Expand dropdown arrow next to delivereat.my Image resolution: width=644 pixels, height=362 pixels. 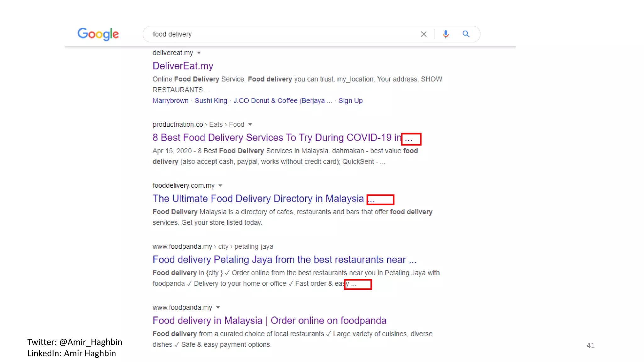(199, 53)
